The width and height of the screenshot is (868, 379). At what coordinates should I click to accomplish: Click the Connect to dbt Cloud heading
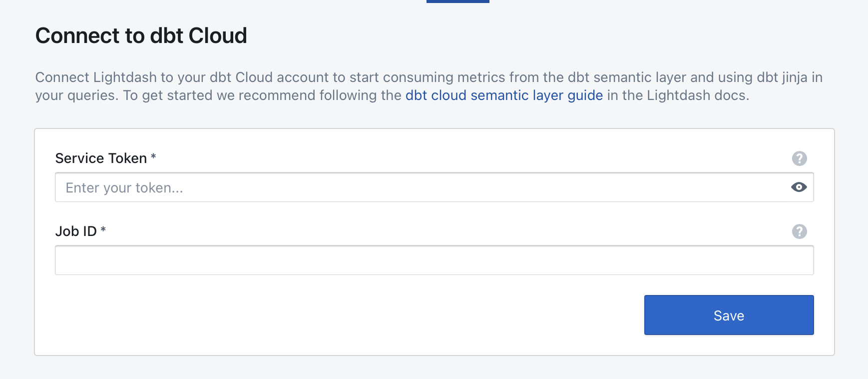tap(141, 36)
